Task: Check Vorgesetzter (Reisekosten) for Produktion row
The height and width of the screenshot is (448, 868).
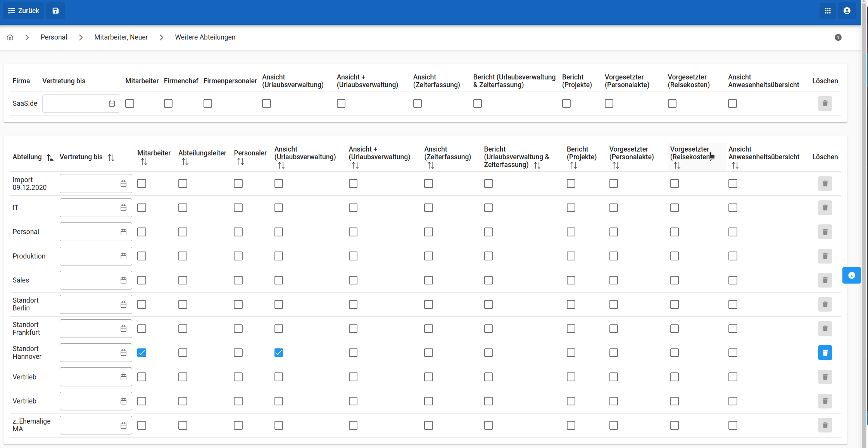Action: 675,256
